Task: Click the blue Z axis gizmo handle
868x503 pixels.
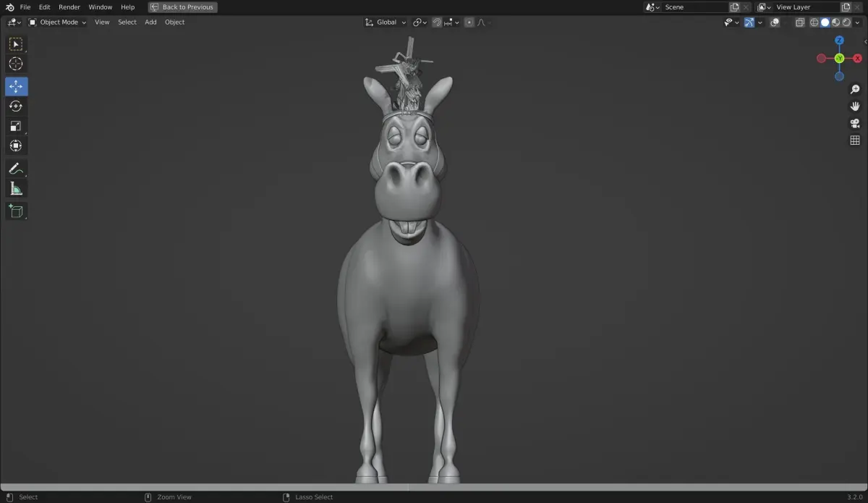Action: pyautogui.click(x=839, y=41)
